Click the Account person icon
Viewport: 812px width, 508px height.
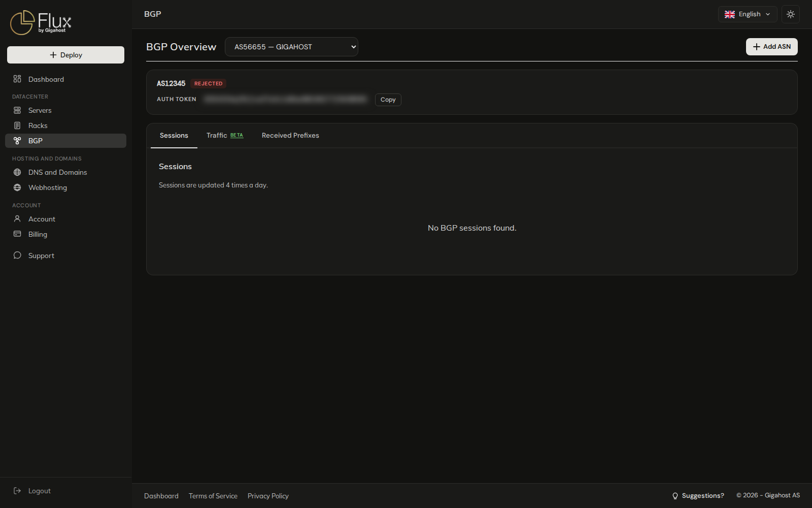click(17, 219)
